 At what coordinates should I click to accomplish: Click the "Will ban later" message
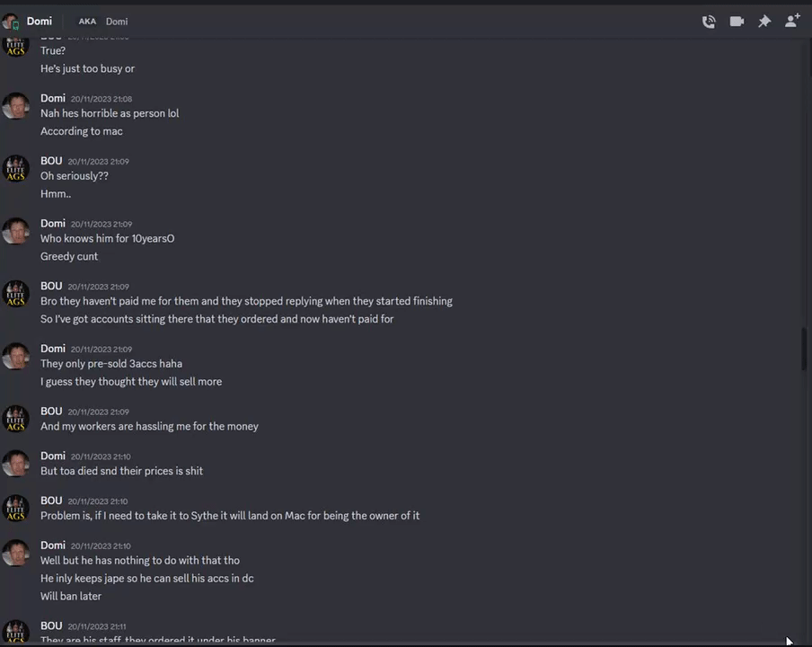tap(71, 596)
